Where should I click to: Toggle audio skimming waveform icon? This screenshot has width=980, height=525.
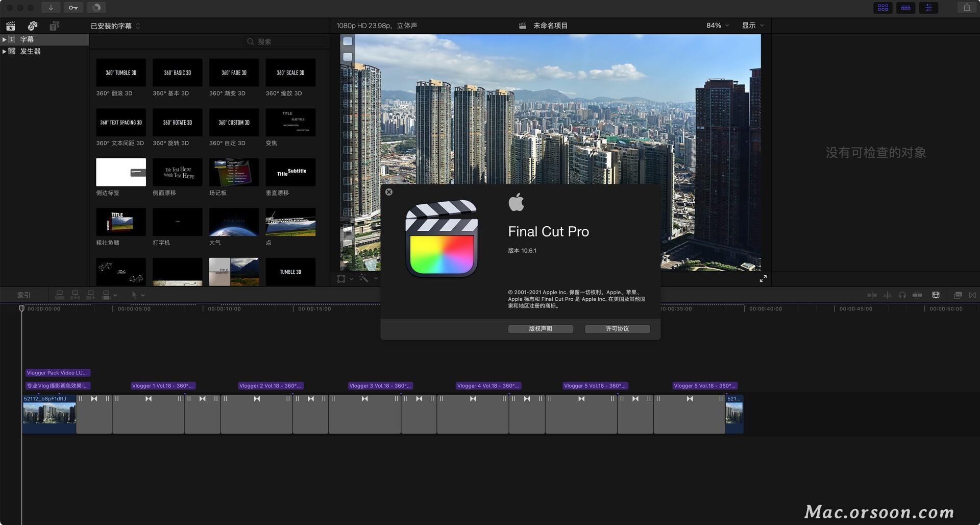[x=888, y=295]
